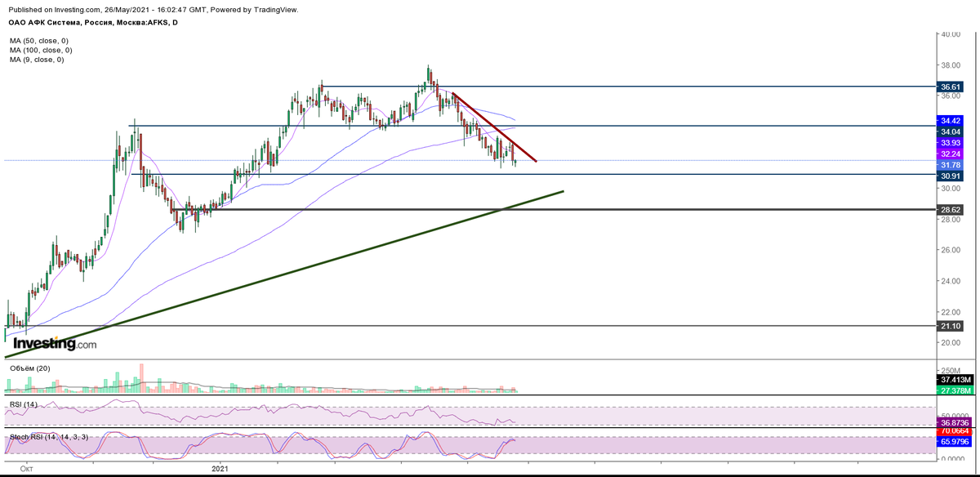980x477 pixels.
Task: Click the 'MA (9, close, 0)' indicator label
Action: 36,60
